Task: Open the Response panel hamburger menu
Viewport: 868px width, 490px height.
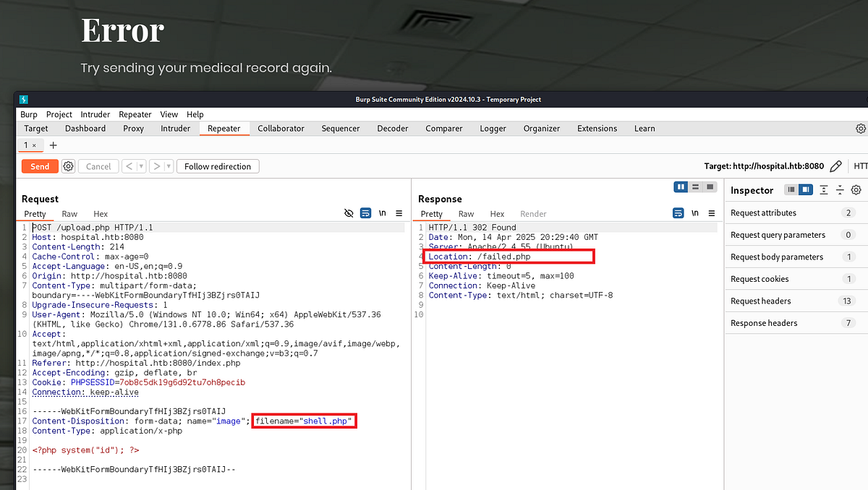Action: tap(712, 213)
